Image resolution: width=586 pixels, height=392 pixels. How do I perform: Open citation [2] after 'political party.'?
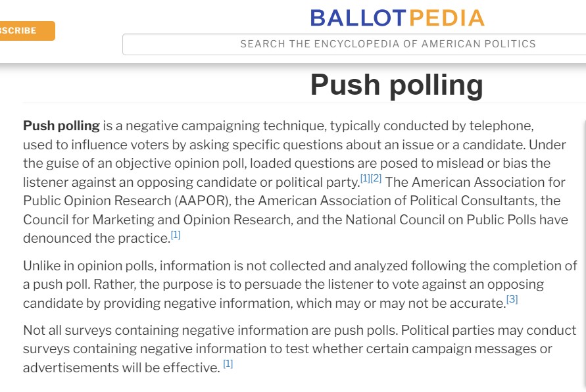point(376,179)
